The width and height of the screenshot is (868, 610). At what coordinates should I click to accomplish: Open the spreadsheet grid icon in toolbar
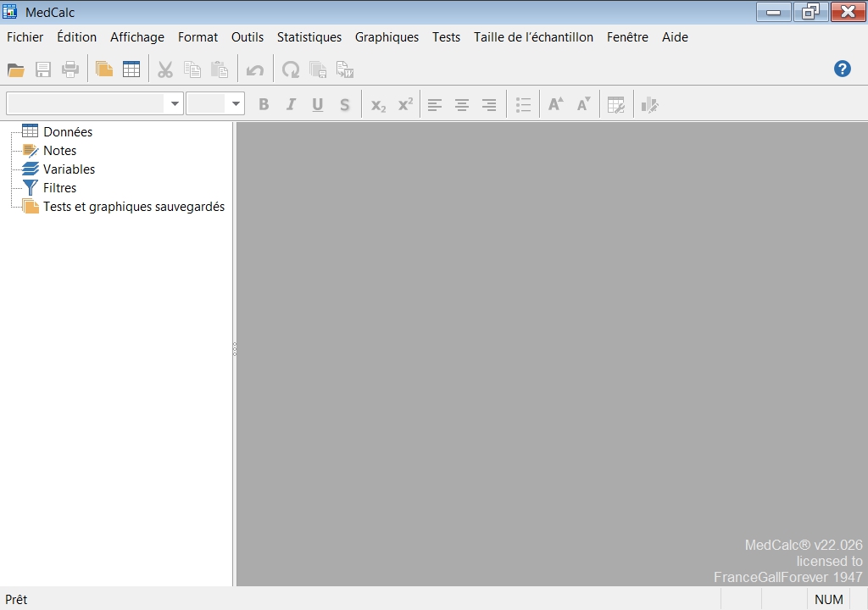pyautogui.click(x=131, y=69)
